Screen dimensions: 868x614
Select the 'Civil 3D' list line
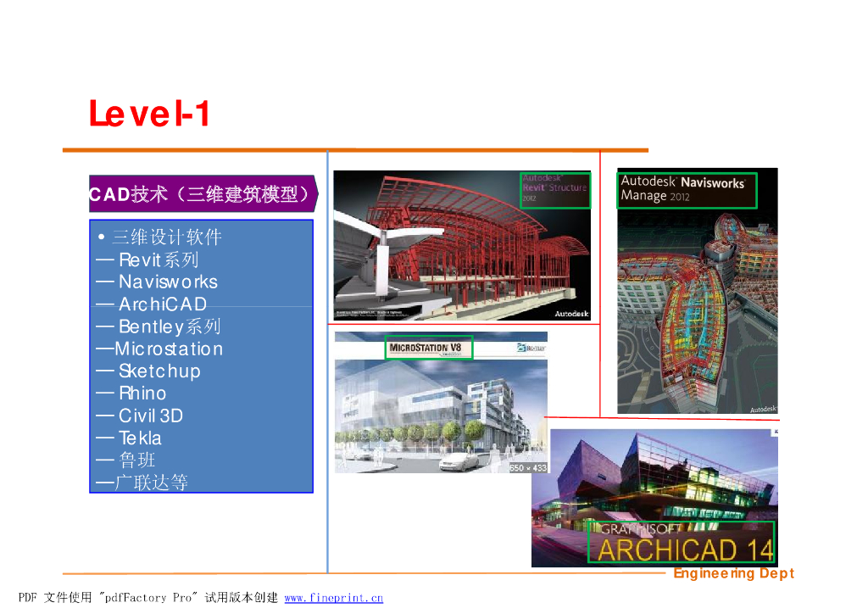pyautogui.click(x=140, y=416)
